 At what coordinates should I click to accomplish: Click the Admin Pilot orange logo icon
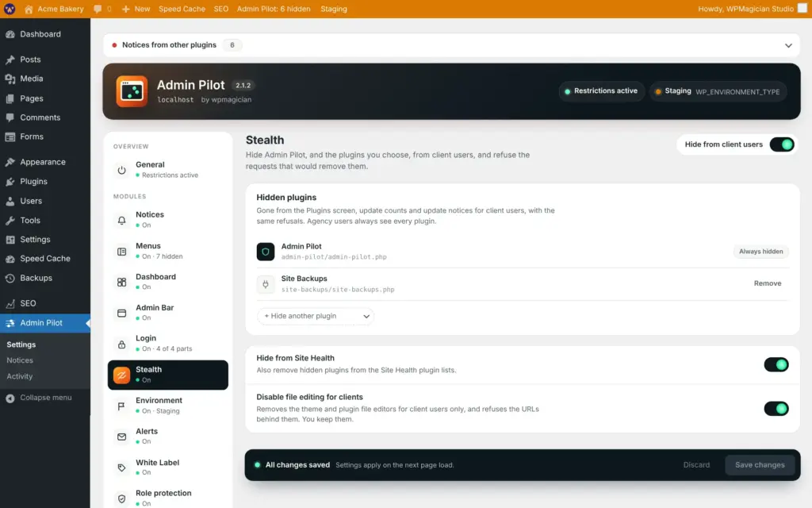point(132,92)
